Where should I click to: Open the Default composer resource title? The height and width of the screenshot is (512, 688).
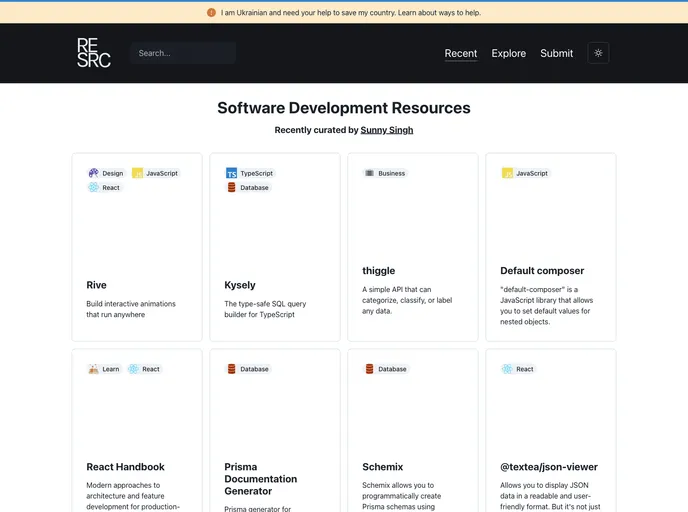pyautogui.click(x=542, y=271)
